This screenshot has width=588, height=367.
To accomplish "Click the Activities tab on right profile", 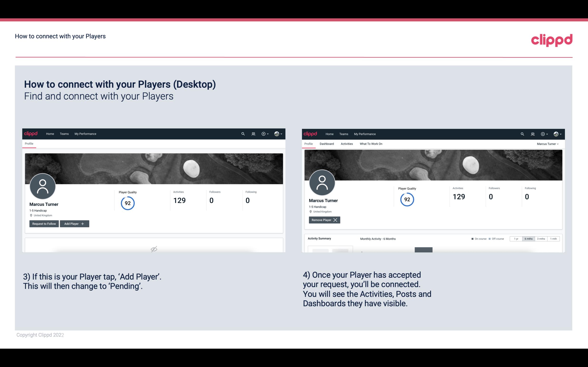I will click(x=346, y=144).
